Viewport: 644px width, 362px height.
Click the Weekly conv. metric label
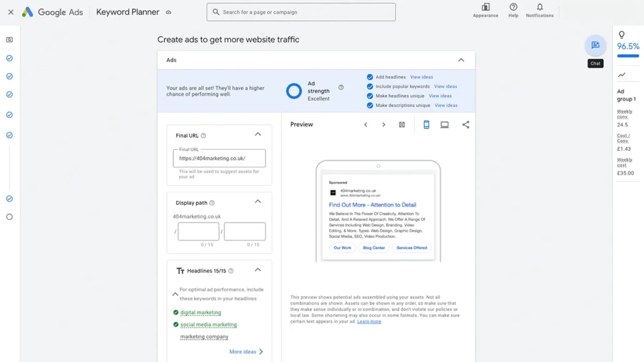point(625,114)
